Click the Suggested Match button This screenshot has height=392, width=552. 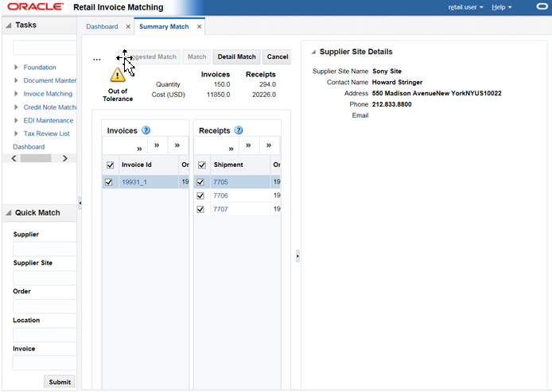pyautogui.click(x=150, y=56)
